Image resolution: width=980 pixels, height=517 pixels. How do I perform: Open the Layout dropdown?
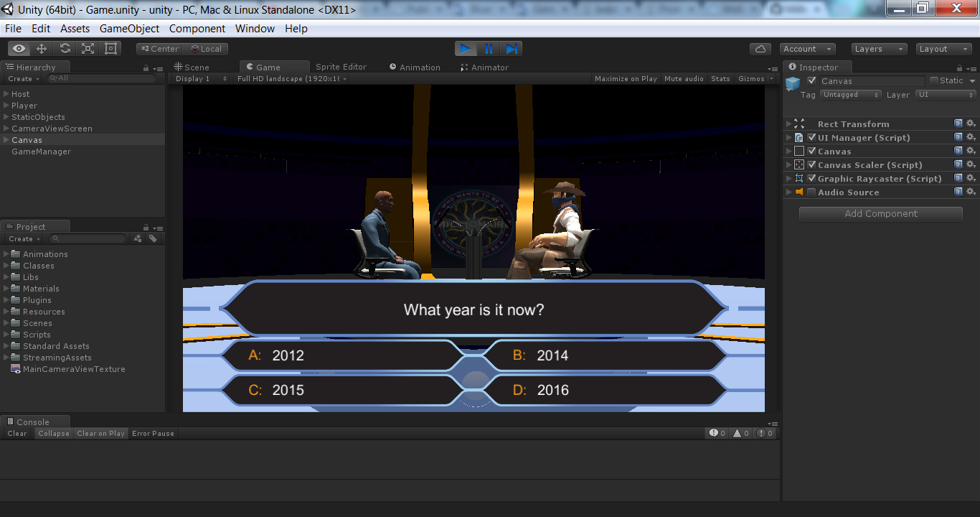click(945, 49)
